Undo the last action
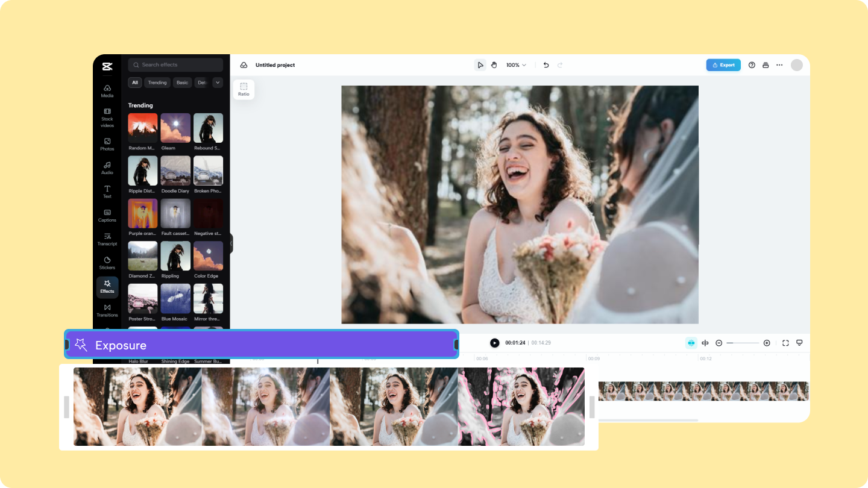 (546, 64)
